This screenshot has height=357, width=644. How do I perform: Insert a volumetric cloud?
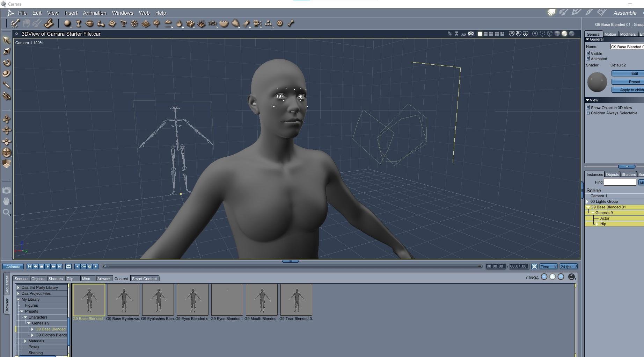point(168,23)
